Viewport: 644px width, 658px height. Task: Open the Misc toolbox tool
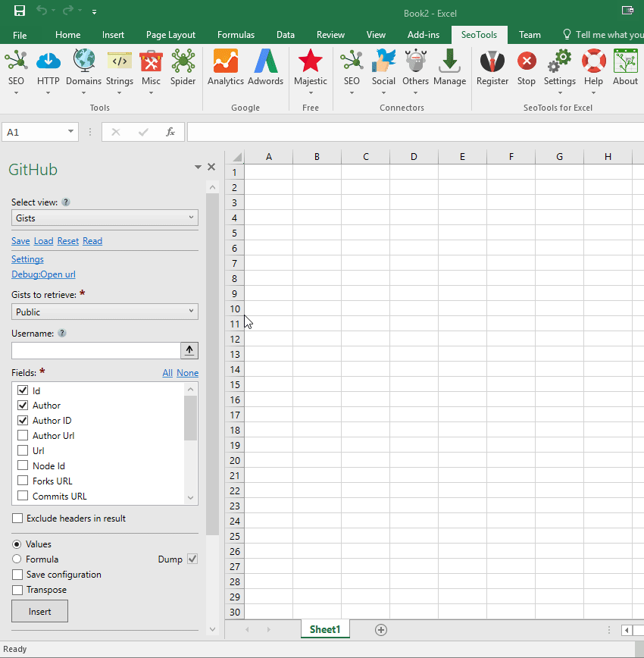(x=151, y=61)
